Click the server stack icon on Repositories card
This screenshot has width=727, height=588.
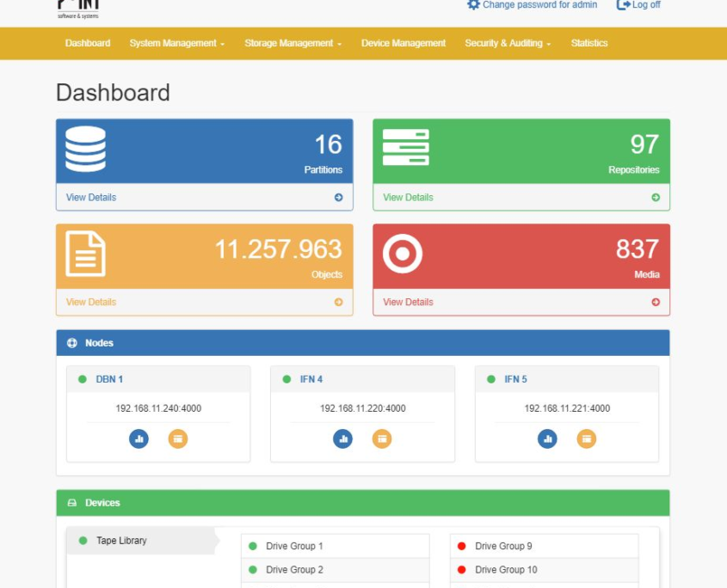click(x=404, y=148)
